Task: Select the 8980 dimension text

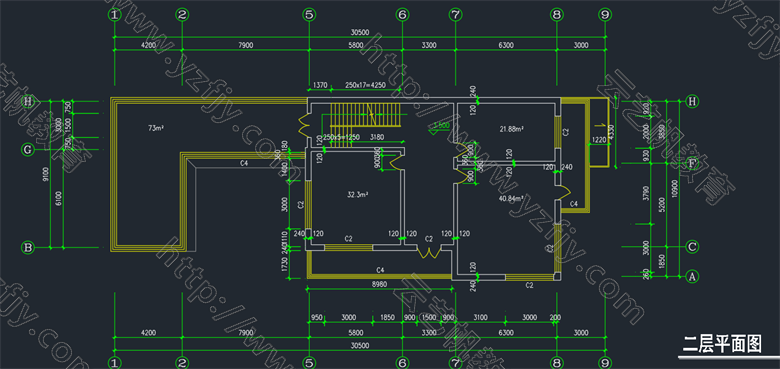Action: pyautogui.click(x=380, y=284)
